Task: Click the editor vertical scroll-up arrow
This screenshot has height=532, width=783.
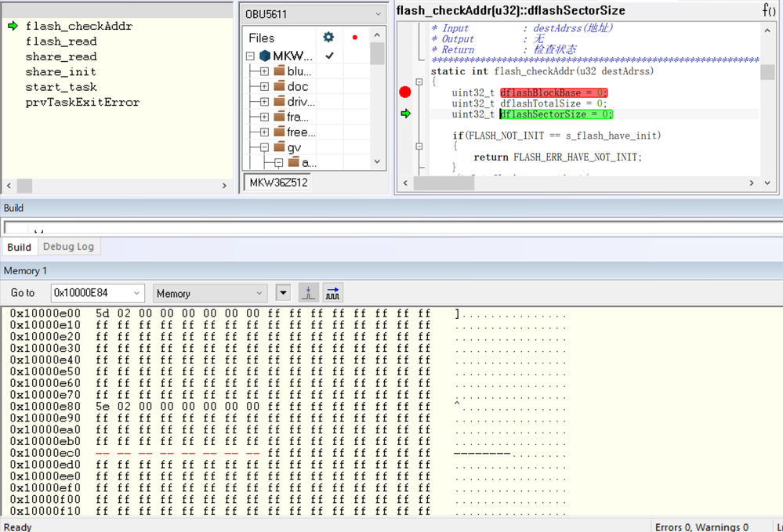Action: pyautogui.click(x=767, y=31)
